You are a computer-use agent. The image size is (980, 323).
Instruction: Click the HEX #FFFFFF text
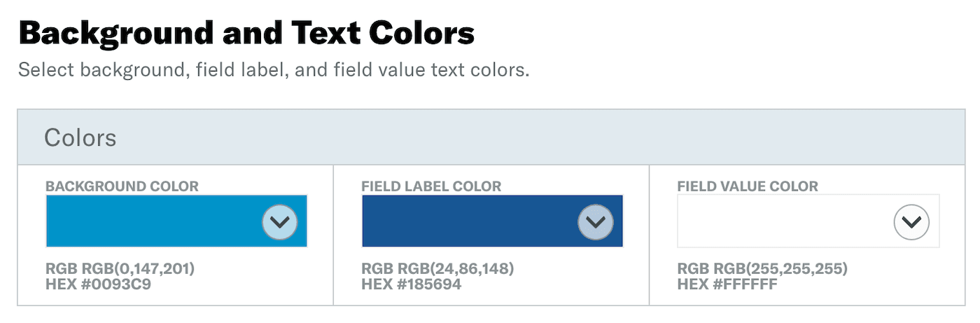[727, 284]
